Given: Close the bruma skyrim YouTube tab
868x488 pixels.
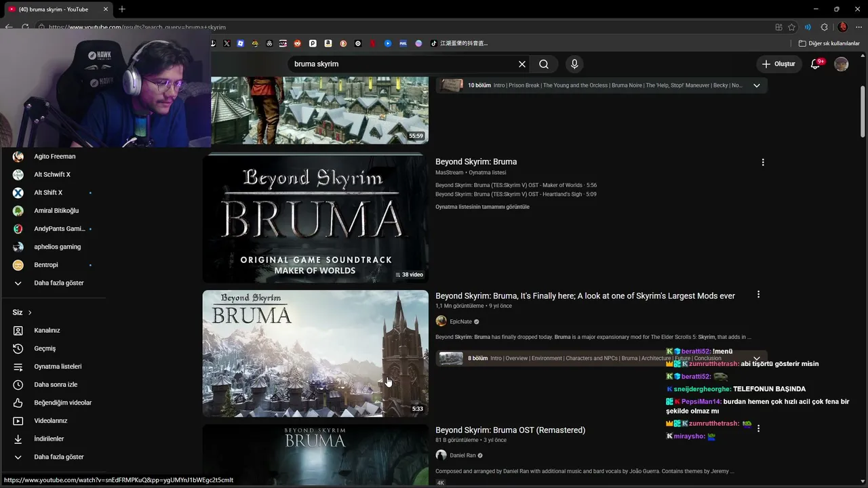Looking at the screenshot, I should click(x=106, y=9).
